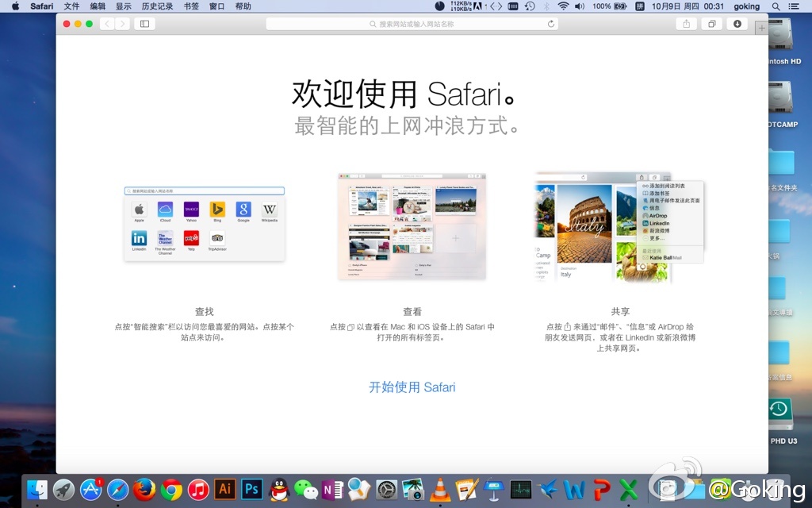Open the Safari menu in menu bar
Screen dimensions: 812x508
click(x=41, y=6)
